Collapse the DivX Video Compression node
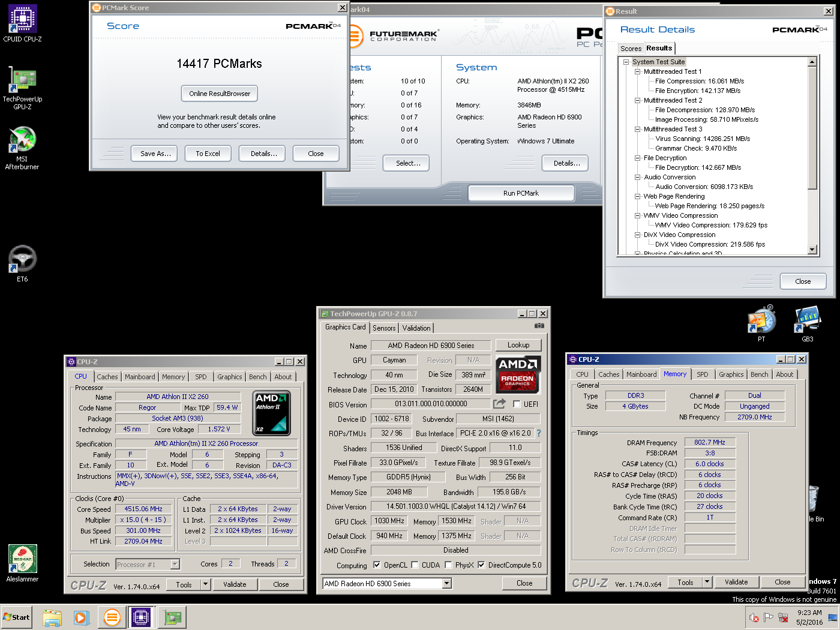Screen dimensions: 840x630 [x=638, y=235]
